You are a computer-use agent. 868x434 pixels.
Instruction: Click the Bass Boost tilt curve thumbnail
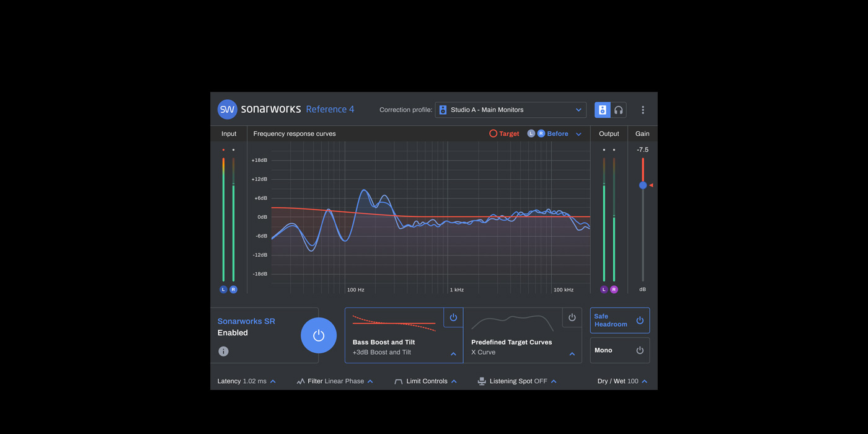[x=394, y=323]
